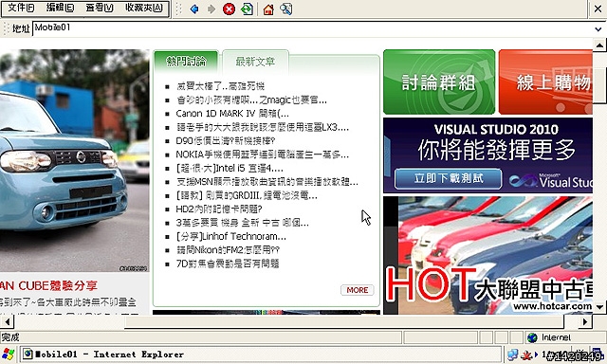Open the NOKIA手機使用藍芽 article link
The height and width of the screenshot is (364, 607).
click(262, 155)
